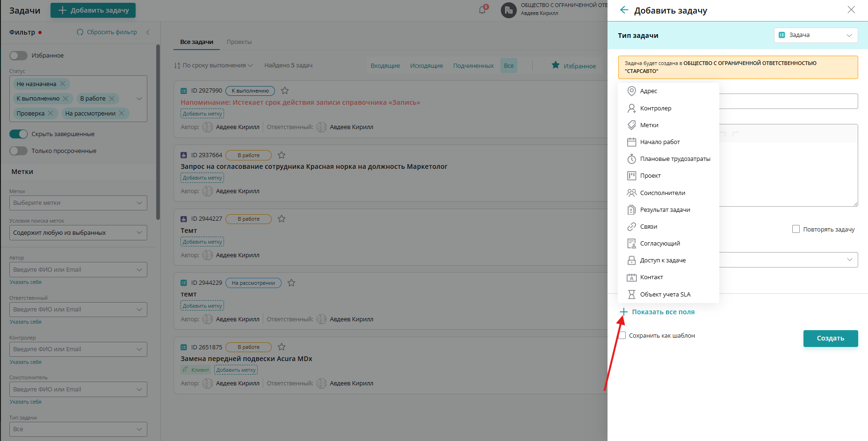Toggle the Избранное filter switch
The image size is (868, 441).
[x=18, y=56]
